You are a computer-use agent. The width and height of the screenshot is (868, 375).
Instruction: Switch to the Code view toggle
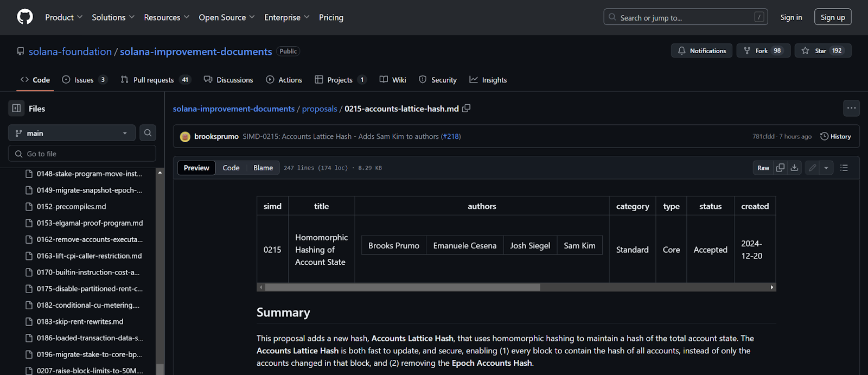pos(231,168)
